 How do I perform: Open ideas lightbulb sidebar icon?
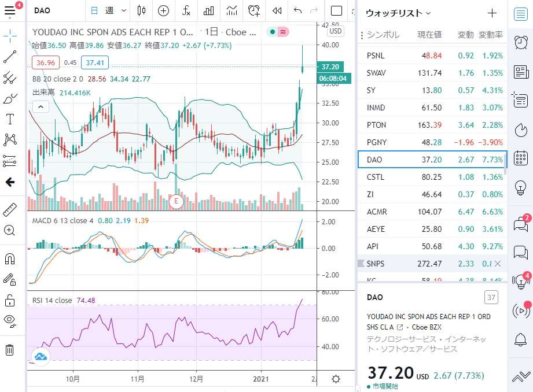point(520,187)
